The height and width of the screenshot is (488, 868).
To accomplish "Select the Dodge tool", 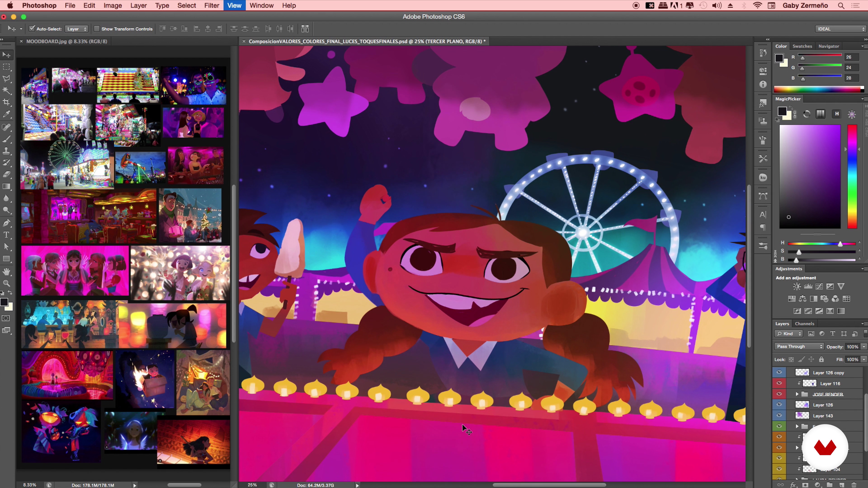I will click(6, 210).
